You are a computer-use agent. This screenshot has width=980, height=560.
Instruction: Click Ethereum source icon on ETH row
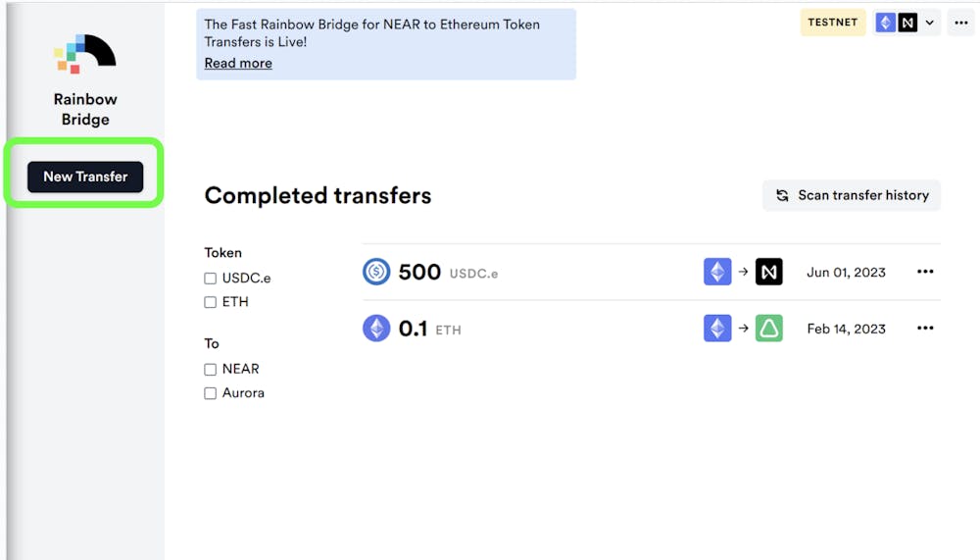coord(717,328)
